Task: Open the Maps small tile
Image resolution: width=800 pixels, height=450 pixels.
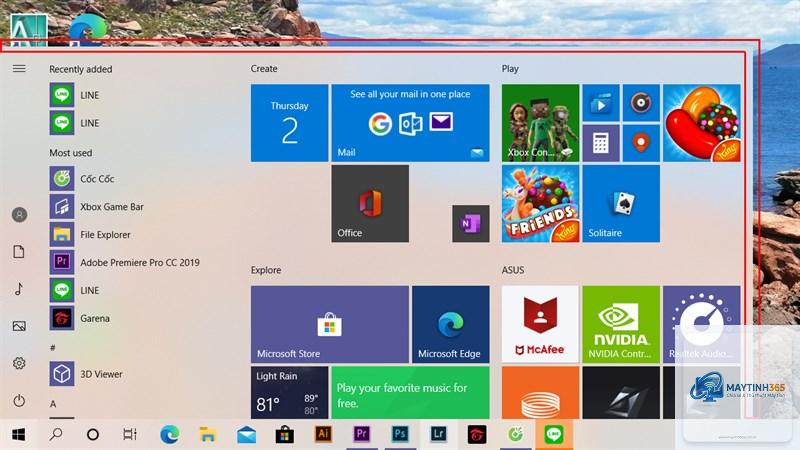Action: [x=641, y=143]
